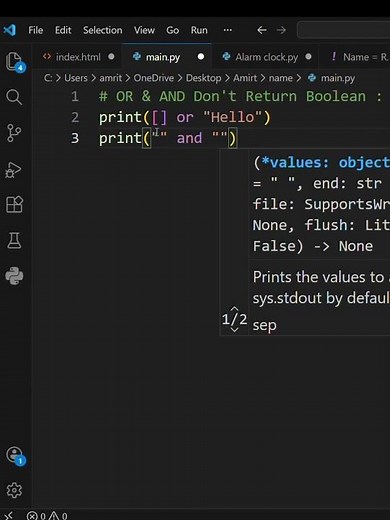Show next signature with down arrow
The height and width of the screenshot is (520, 390).
pyautogui.click(x=234, y=329)
